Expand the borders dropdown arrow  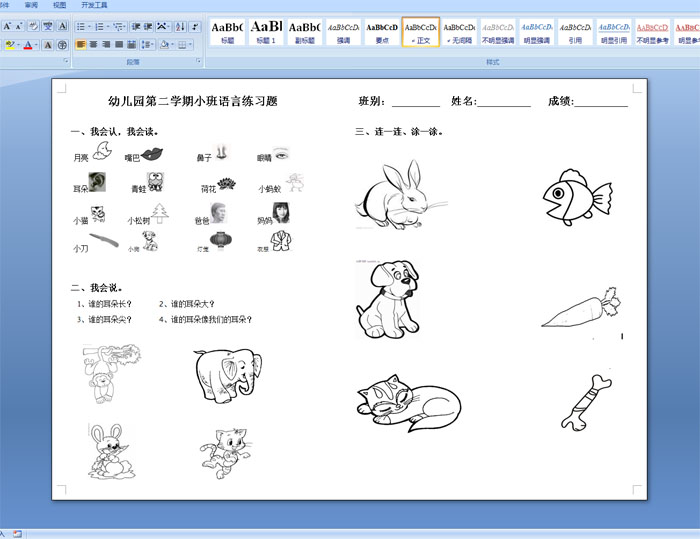pos(191,45)
